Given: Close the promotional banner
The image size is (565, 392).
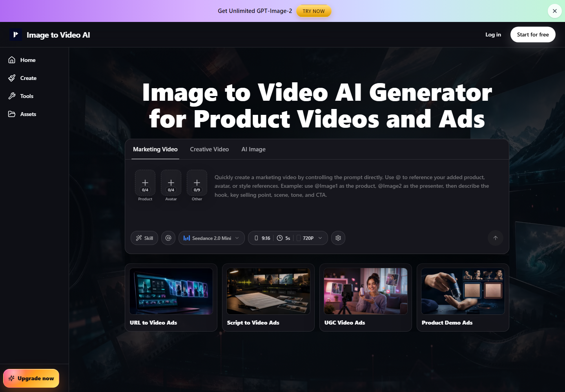Looking at the screenshot, I should 554,11.
